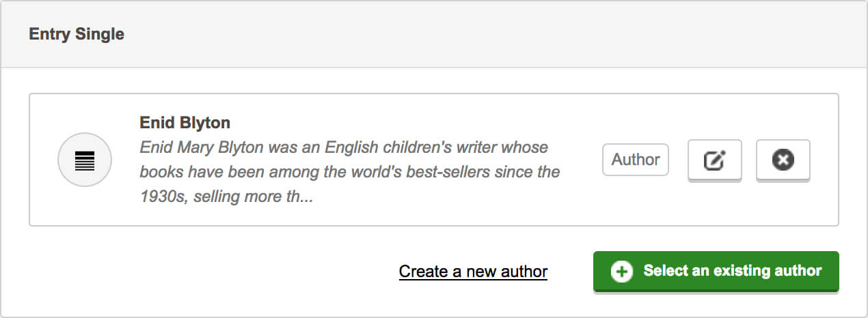Select the Enid Blyton entry title

tap(185, 123)
